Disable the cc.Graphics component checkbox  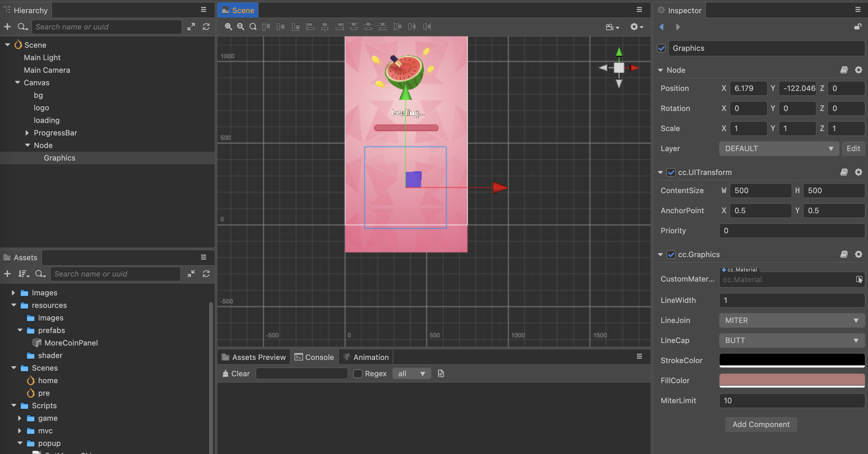pos(671,255)
